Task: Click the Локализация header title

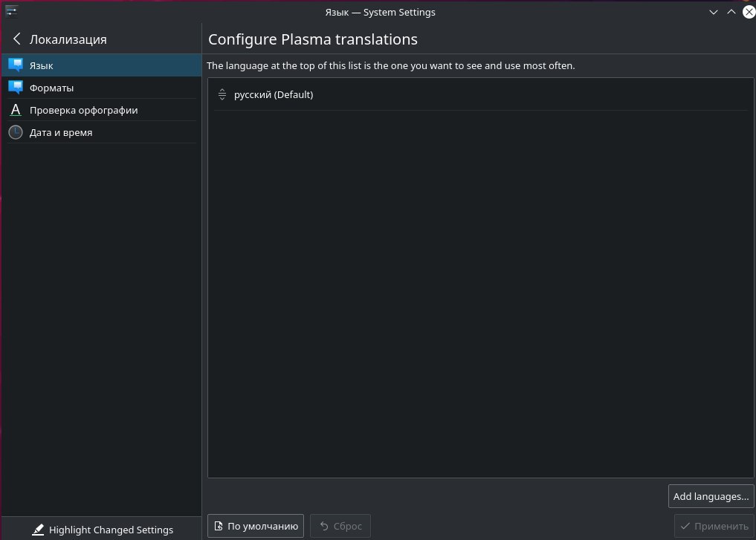Action: click(x=68, y=39)
